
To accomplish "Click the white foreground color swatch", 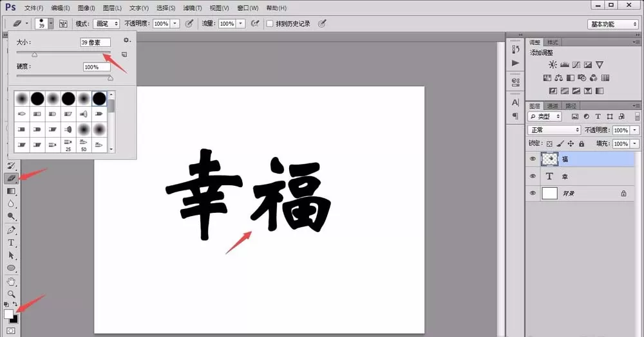I will tap(8, 314).
